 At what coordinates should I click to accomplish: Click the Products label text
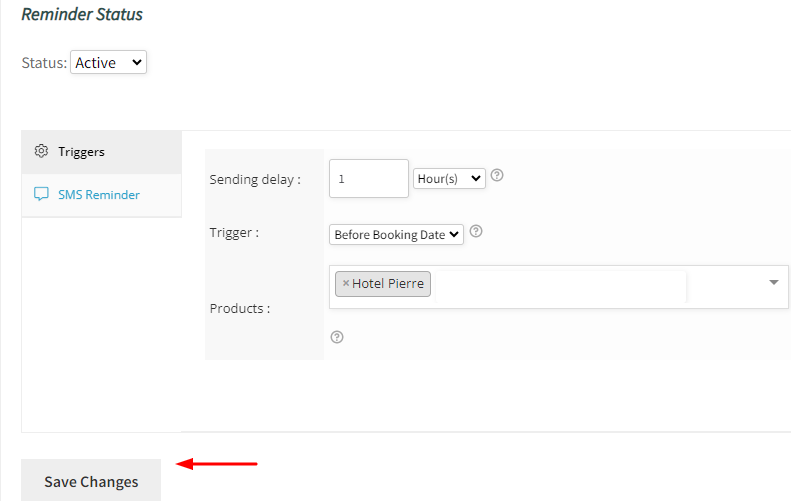click(240, 308)
